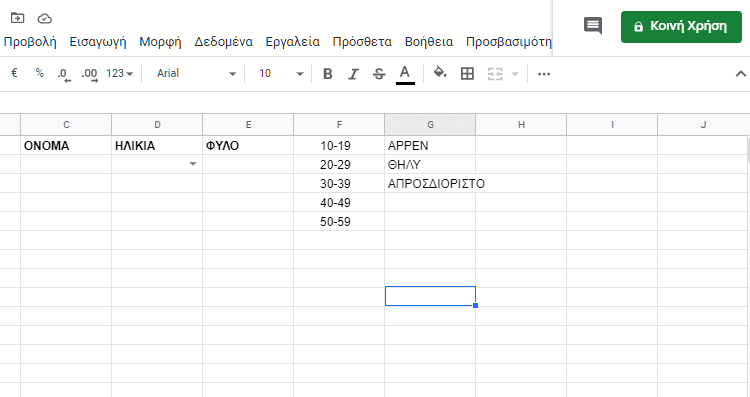
Task: Show more toolbar options
Action: pyautogui.click(x=544, y=74)
